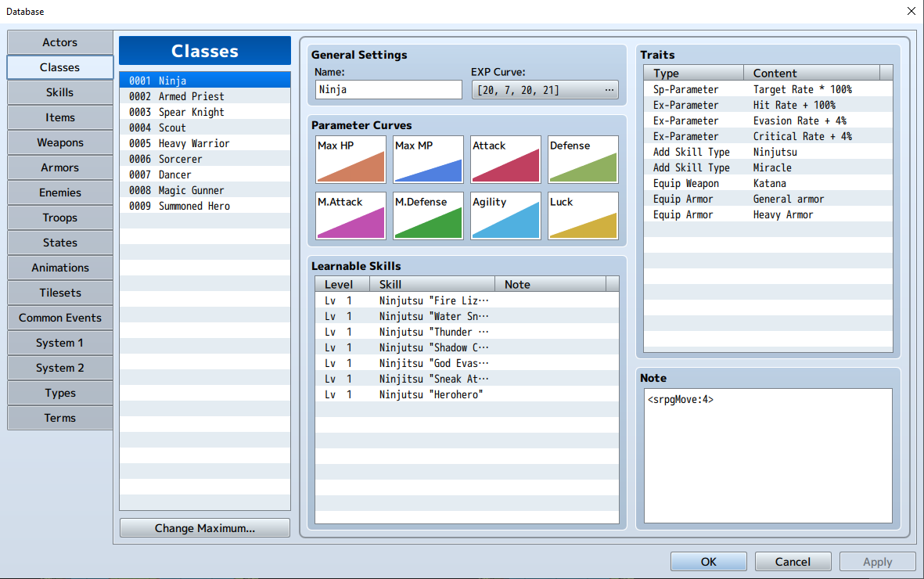Switch to the Skills tab
924x579 pixels.
(60, 92)
